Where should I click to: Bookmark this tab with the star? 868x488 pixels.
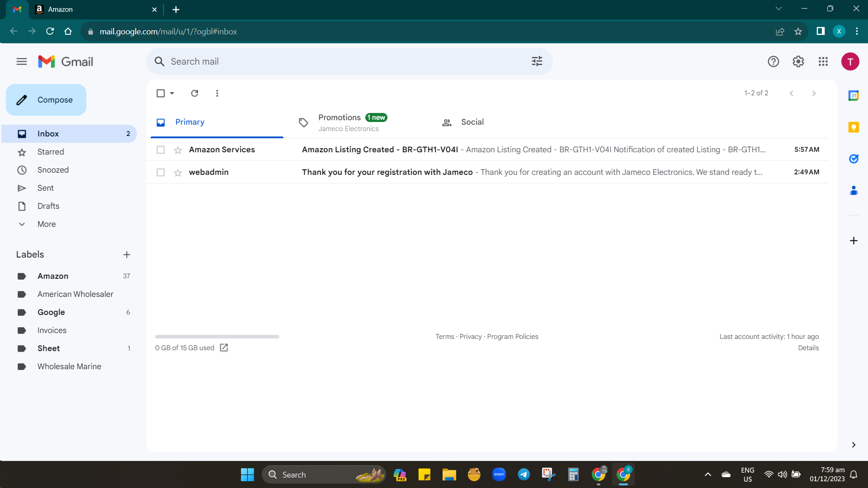798,31
